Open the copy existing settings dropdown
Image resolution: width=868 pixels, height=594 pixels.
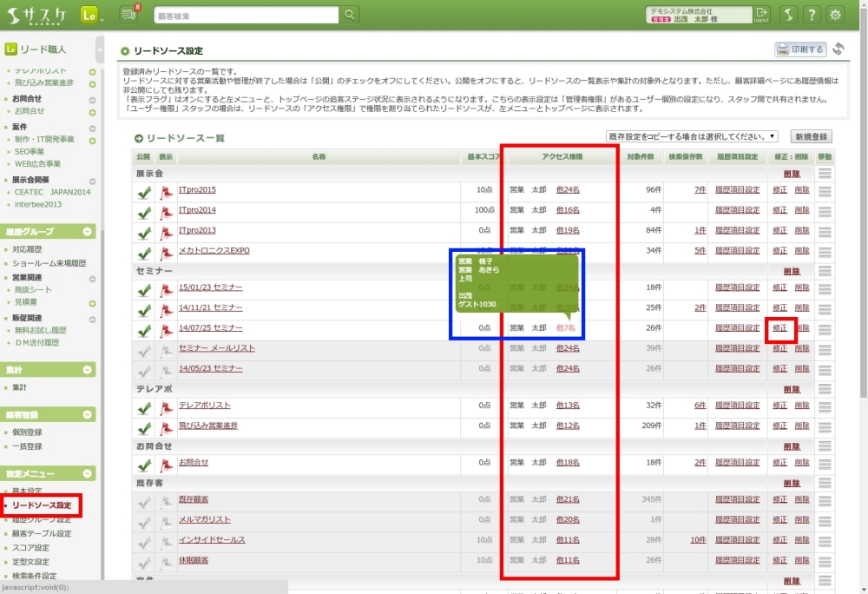pyautogui.click(x=692, y=136)
